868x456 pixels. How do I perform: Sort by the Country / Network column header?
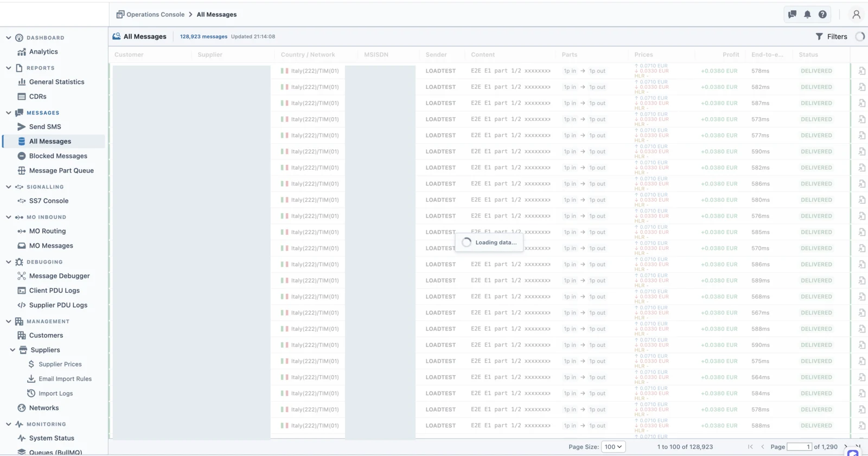click(x=308, y=55)
